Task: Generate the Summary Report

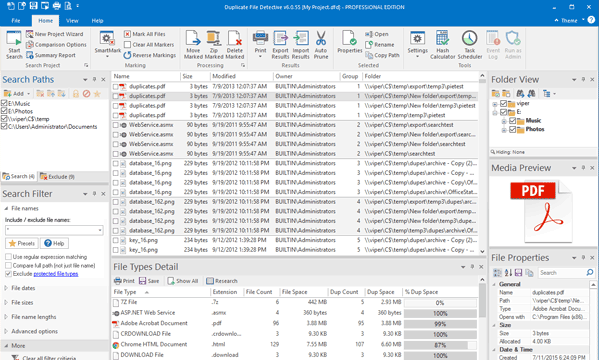Action: click(51, 55)
